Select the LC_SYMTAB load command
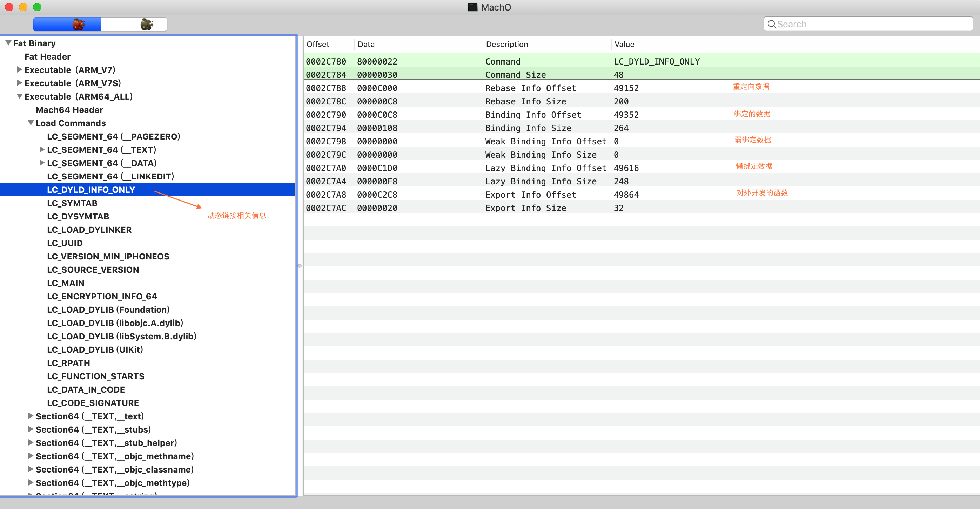 click(72, 203)
